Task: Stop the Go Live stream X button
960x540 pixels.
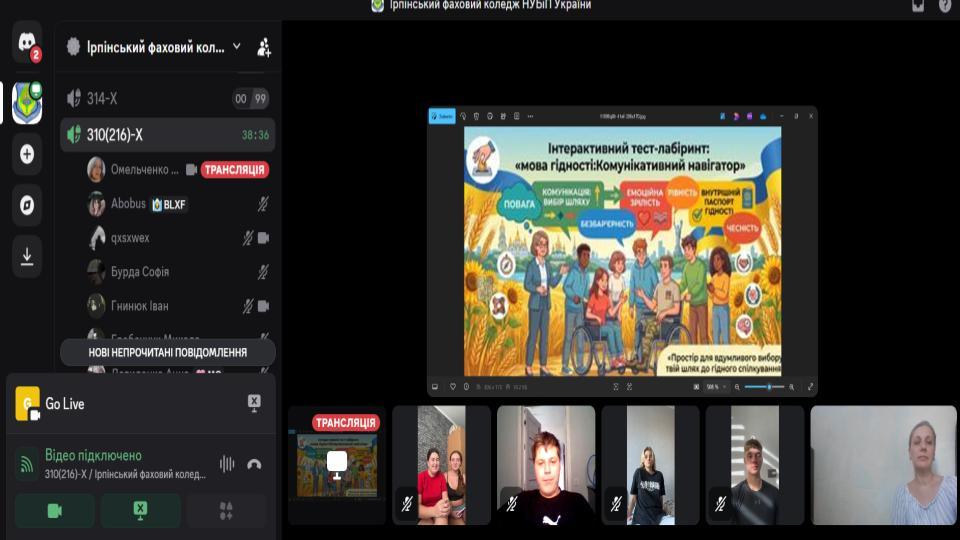Action: pyautogui.click(x=254, y=403)
